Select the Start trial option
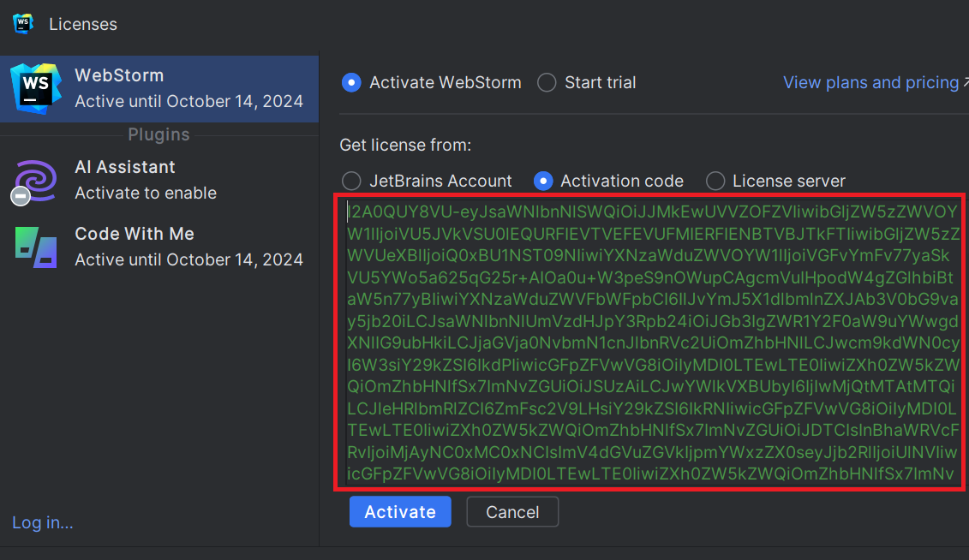 (547, 82)
